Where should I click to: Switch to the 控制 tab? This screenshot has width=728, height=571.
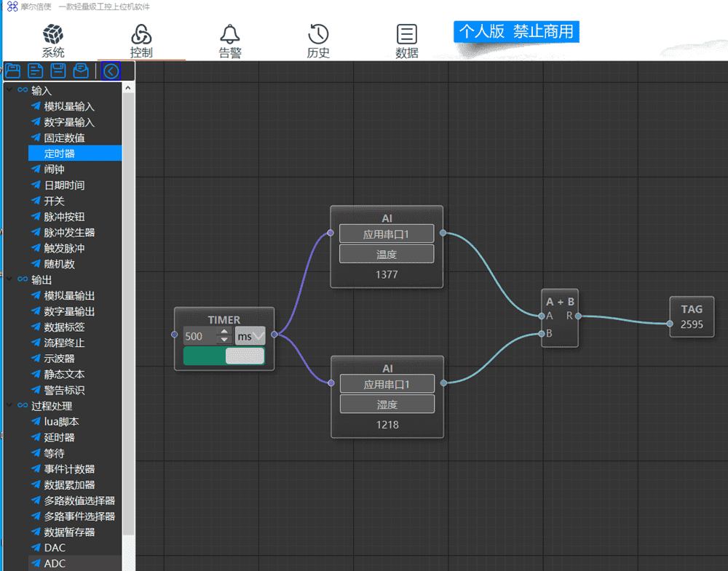click(x=141, y=41)
